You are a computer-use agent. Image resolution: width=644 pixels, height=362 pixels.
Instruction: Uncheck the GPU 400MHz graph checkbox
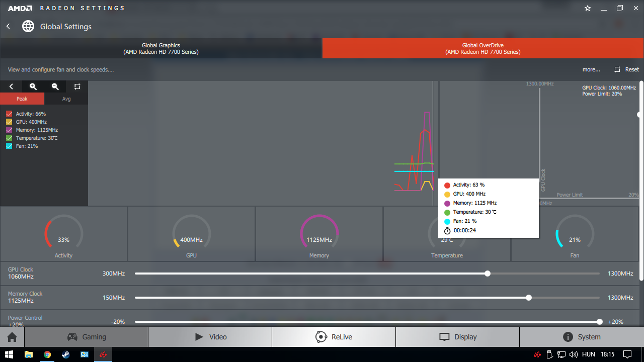pyautogui.click(x=9, y=122)
